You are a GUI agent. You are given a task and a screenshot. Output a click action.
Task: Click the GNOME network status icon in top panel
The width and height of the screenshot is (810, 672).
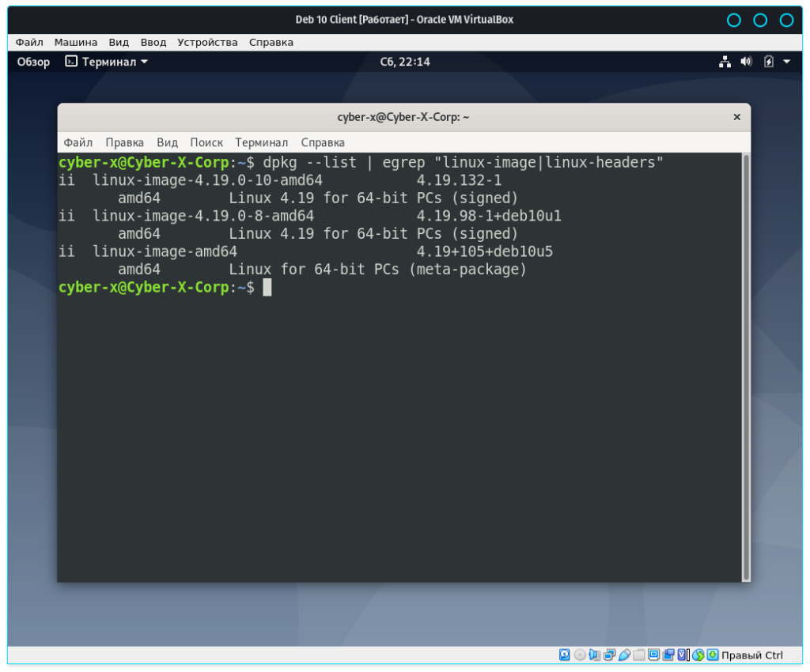pyautogui.click(x=725, y=62)
